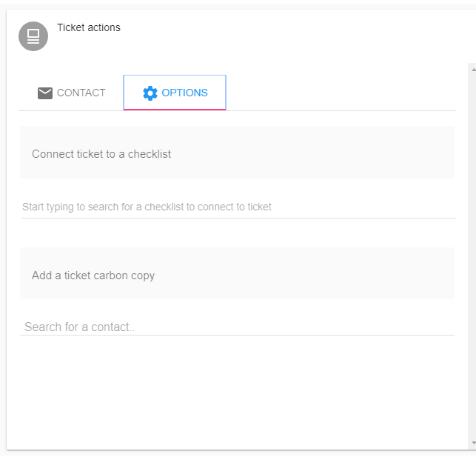Focus the checklist search field
Image resolution: width=476 pixels, height=457 pixels.
point(238,207)
